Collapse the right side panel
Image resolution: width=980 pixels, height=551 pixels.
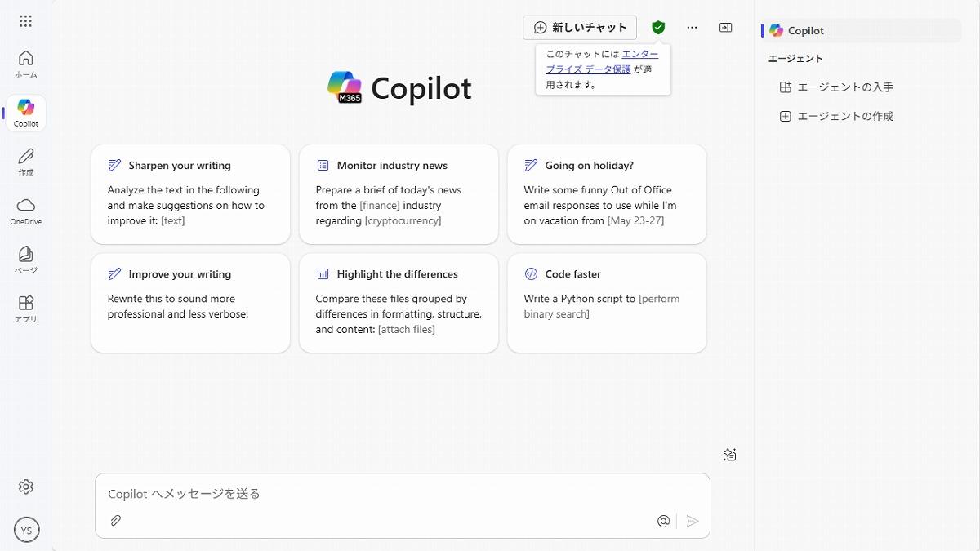[x=725, y=28]
